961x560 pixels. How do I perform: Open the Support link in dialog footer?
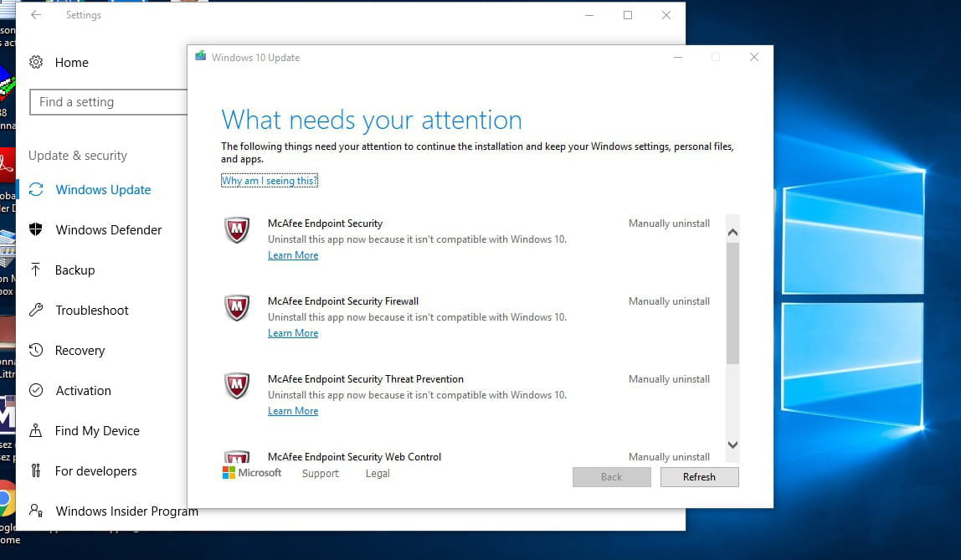(x=320, y=473)
